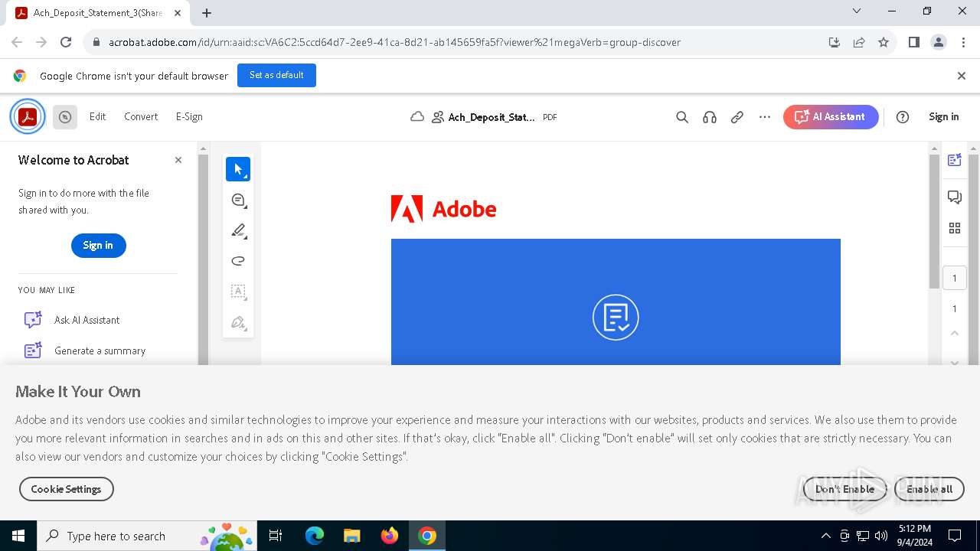Open the Chrome three-dot menu
Viewport: 980px width, 551px height.
point(963,43)
